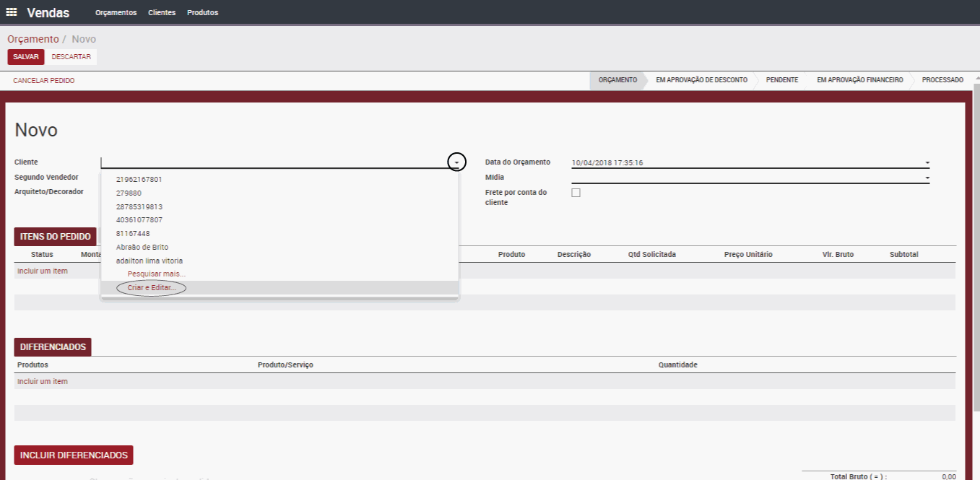The height and width of the screenshot is (480, 980).
Task: Open the Orçamentos menu
Action: pos(116,12)
